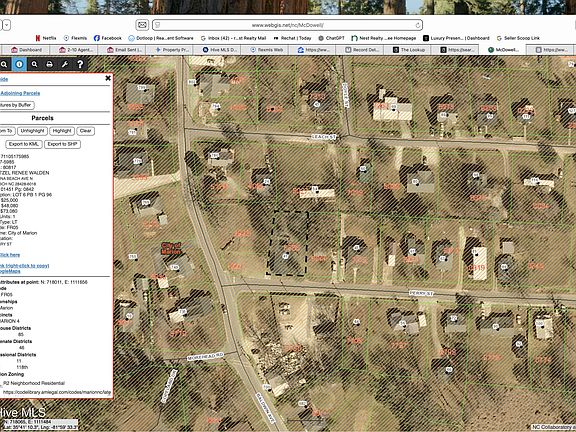Expand the chevron dropdown at top left
This screenshot has width=576, height=432.
7,25
